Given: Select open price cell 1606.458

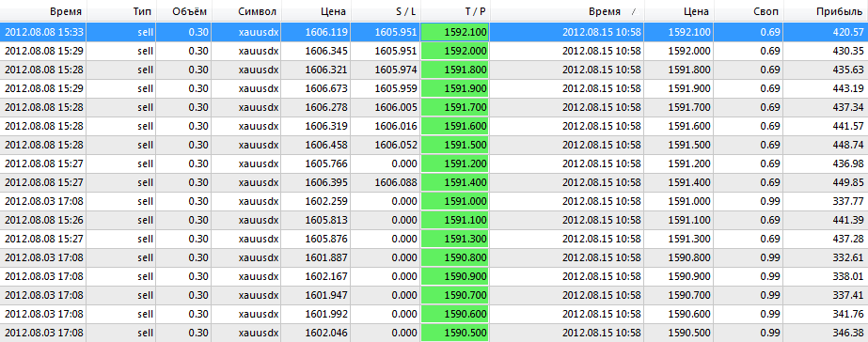Looking at the screenshot, I should coord(316,145).
